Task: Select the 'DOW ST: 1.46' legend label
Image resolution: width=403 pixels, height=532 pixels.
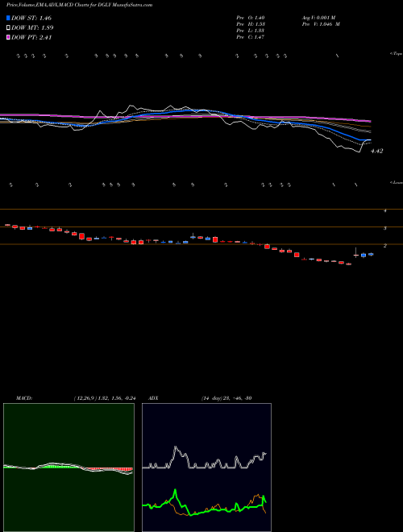Action: pos(31,18)
